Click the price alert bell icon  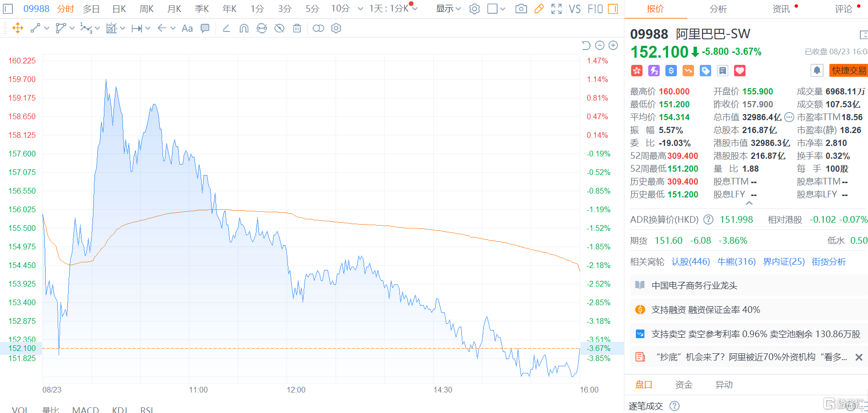click(817, 71)
